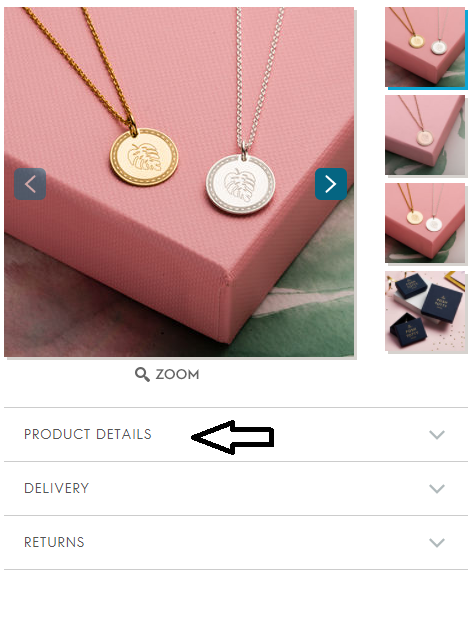This screenshot has width=473, height=639.
Task: Open the DELIVERY section label
Action: [x=56, y=488]
